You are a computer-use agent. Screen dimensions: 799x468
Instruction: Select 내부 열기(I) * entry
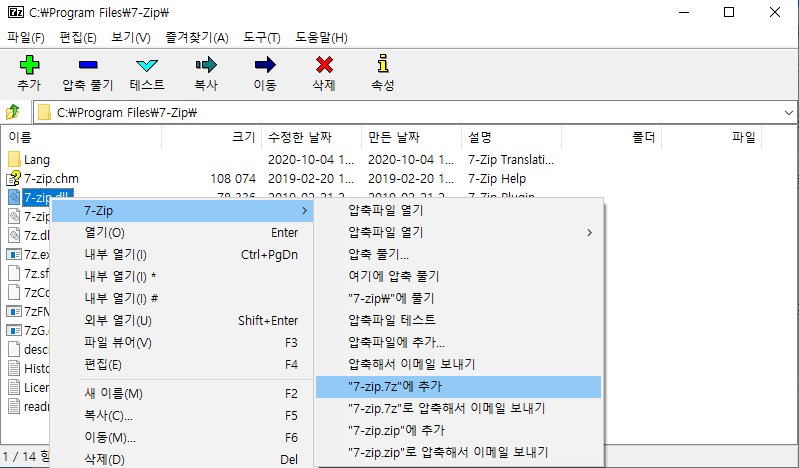[182, 276]
